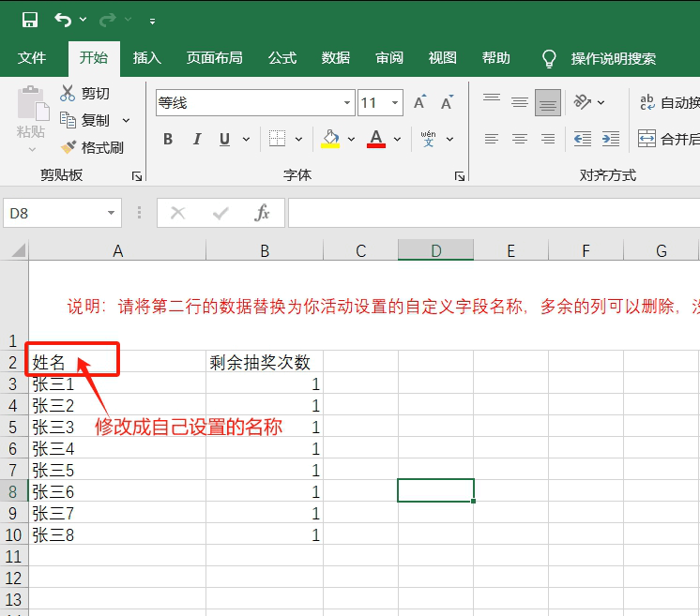
Task: Open the font size 11 dropdown
Action: coord(395,103)
